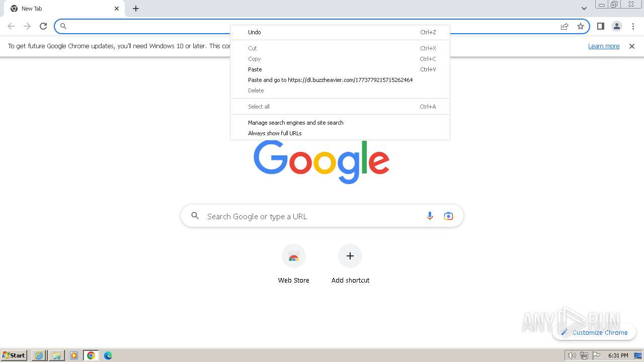The image size is (644, 362).
Task: Bookmark this tab with the star icon
Action: click(581, 26)
